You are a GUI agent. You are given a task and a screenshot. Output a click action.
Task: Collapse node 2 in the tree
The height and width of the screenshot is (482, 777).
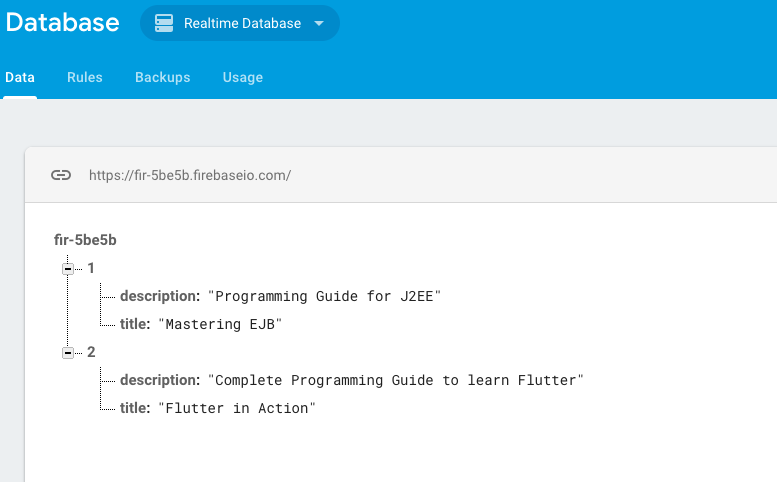(68, 353)
